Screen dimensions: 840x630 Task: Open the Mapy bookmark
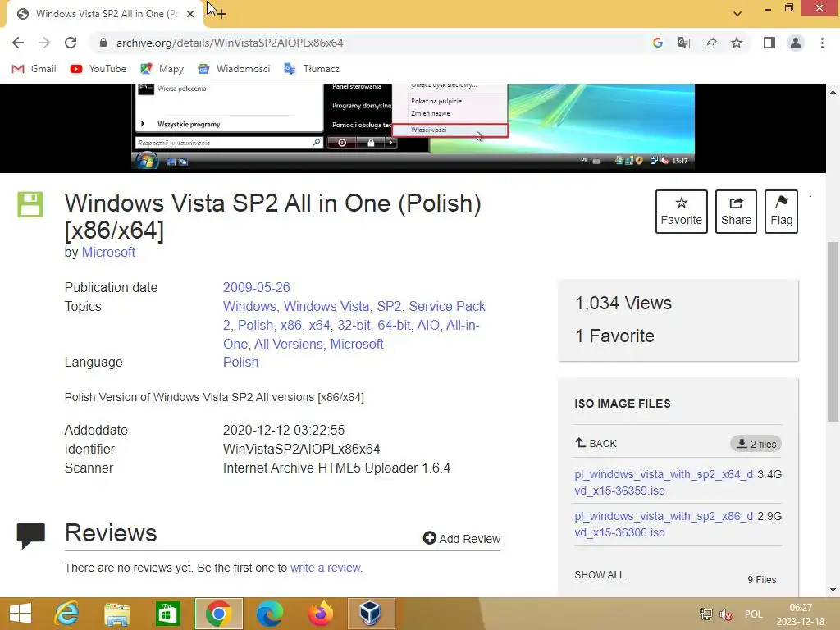(162, 69)
